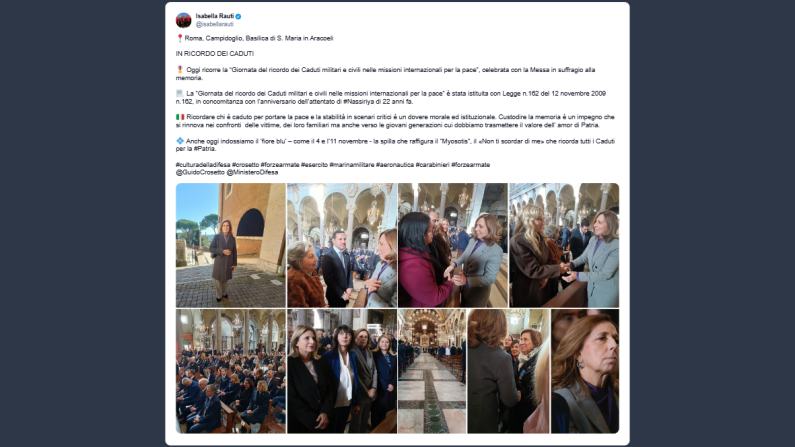
Task: Open the photo of the seated crowd in church
Action: 231,371
